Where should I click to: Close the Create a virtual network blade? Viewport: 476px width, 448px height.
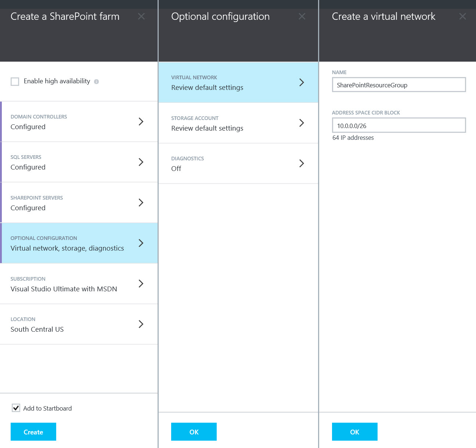[463, 17]
